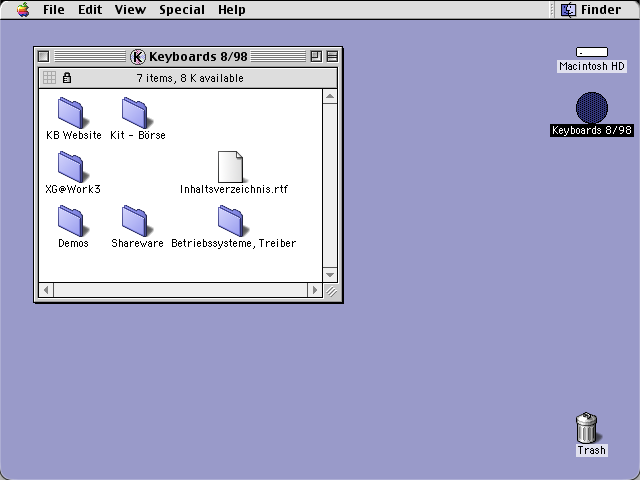Click the horizontal scrollbar left arrow
The height and width of the screenshot is (480, 640).
coord(46,290)
